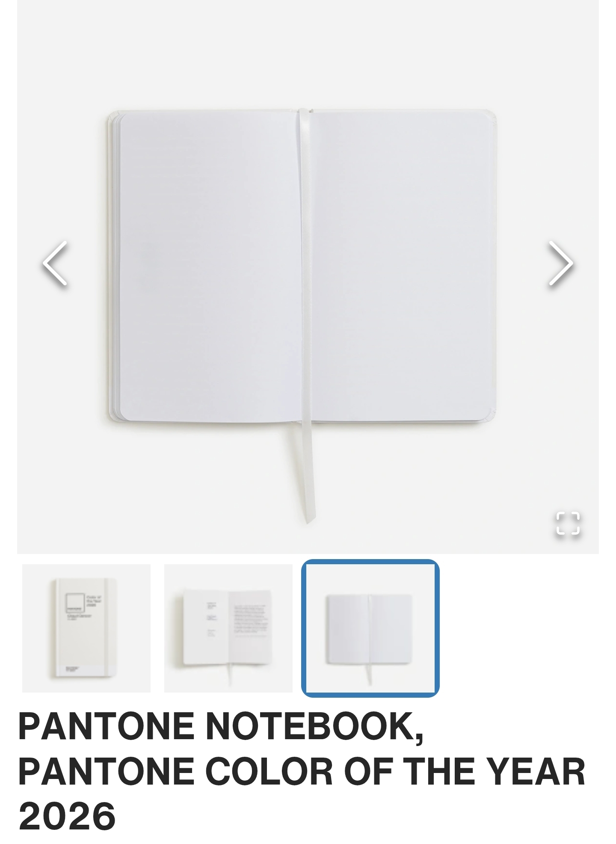Click the Pantone chip logo on first thumbnail
The image size is (616, 844).
coord(76,604)
